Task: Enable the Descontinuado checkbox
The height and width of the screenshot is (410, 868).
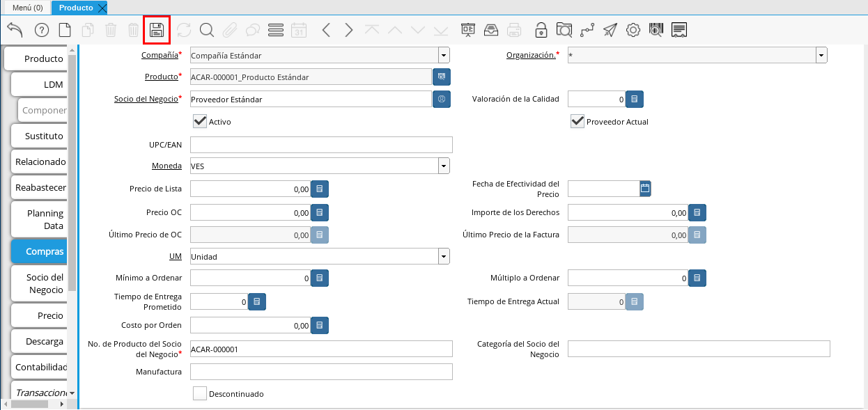Action: click(200, 393)
